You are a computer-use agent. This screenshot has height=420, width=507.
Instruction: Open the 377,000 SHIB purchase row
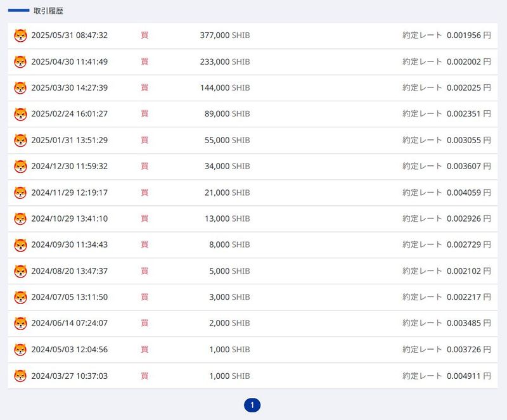pyautogui.click(x=252, y=35)
